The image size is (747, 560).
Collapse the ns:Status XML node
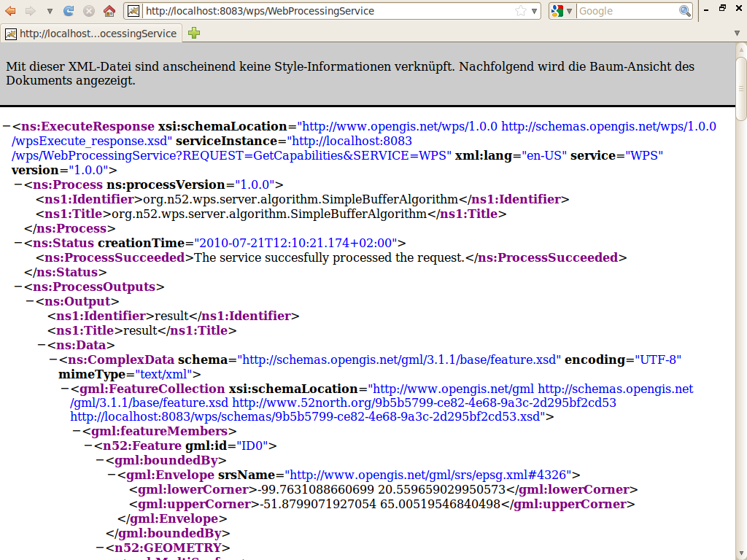(x=18, y=243)
